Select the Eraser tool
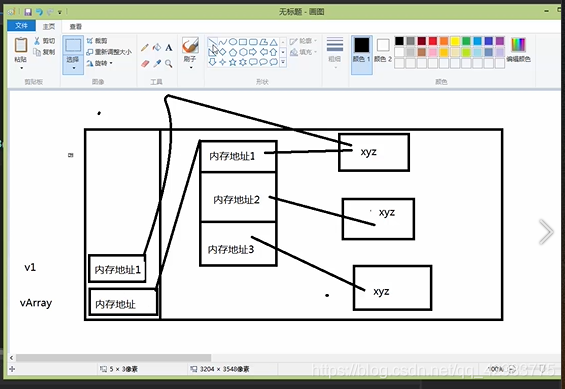 tap(145, 64)
